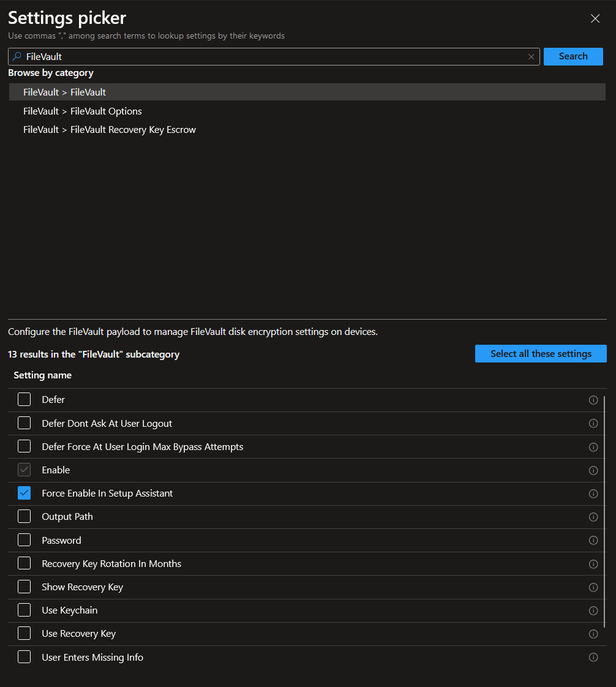The width and height of the screenshot is (616, 687).
Task: Show info for User Enters Missing Info
Action: coord(593,657)
